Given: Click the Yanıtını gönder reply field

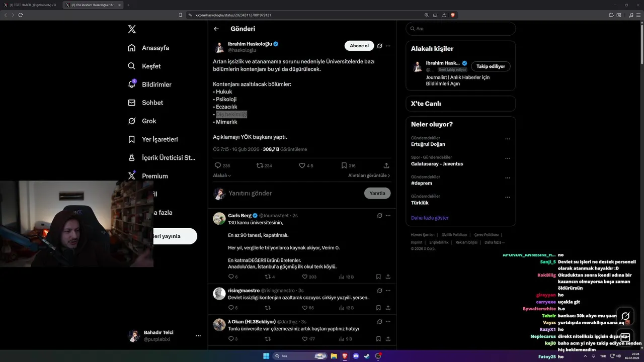Looking at the screenshot, I should (294, 193).
